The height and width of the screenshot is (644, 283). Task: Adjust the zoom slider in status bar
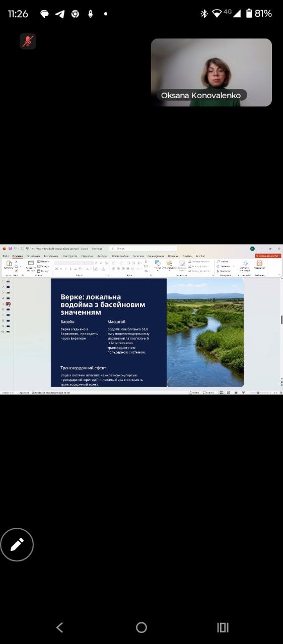pyautogui.click(x=258, y=392)
